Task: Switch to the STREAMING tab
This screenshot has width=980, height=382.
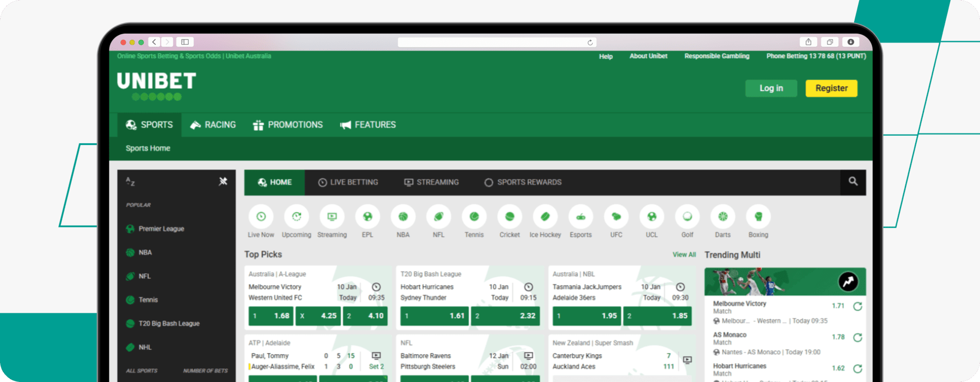Action: [431, 182]
